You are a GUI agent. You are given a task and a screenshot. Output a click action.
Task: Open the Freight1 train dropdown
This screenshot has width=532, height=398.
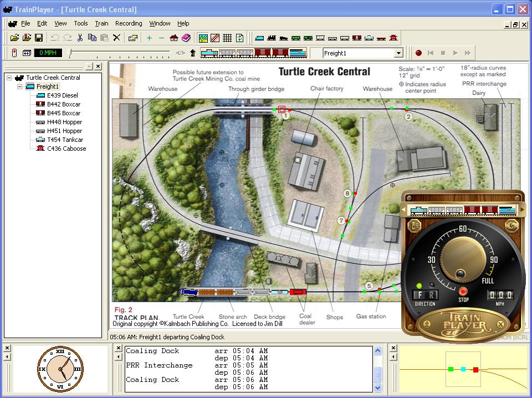tap(398, 53)
